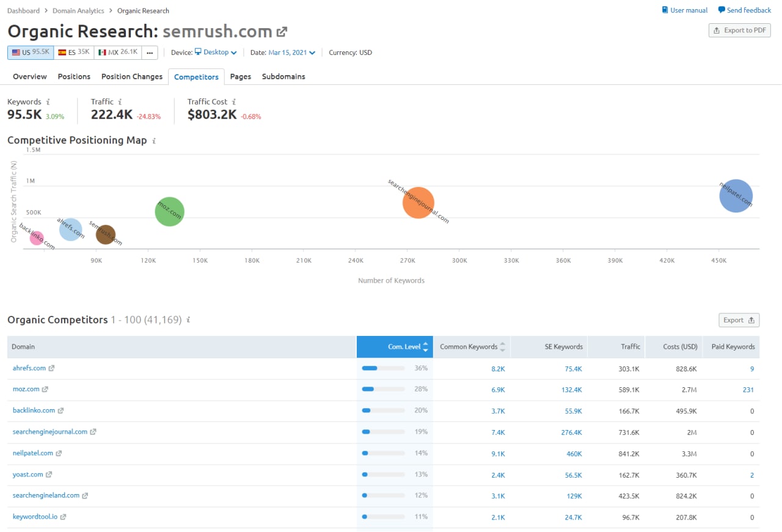
Task: Click 3.1K common keywords for searchengineland.com
Action: (x=498, y=496)
